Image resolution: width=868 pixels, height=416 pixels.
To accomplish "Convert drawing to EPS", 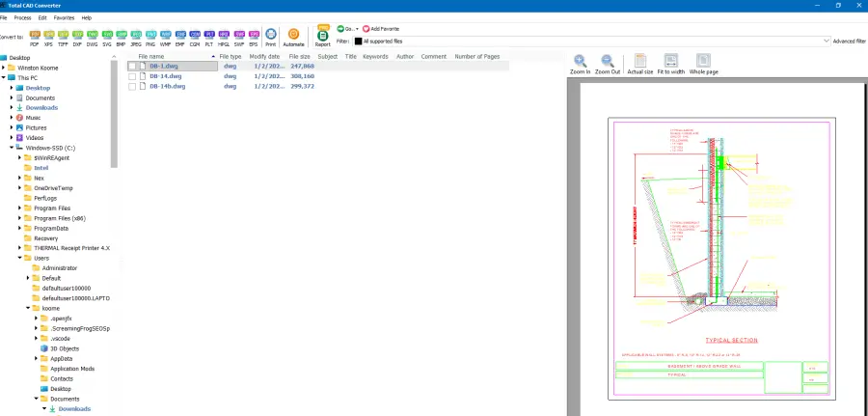I will coord(254,37).
